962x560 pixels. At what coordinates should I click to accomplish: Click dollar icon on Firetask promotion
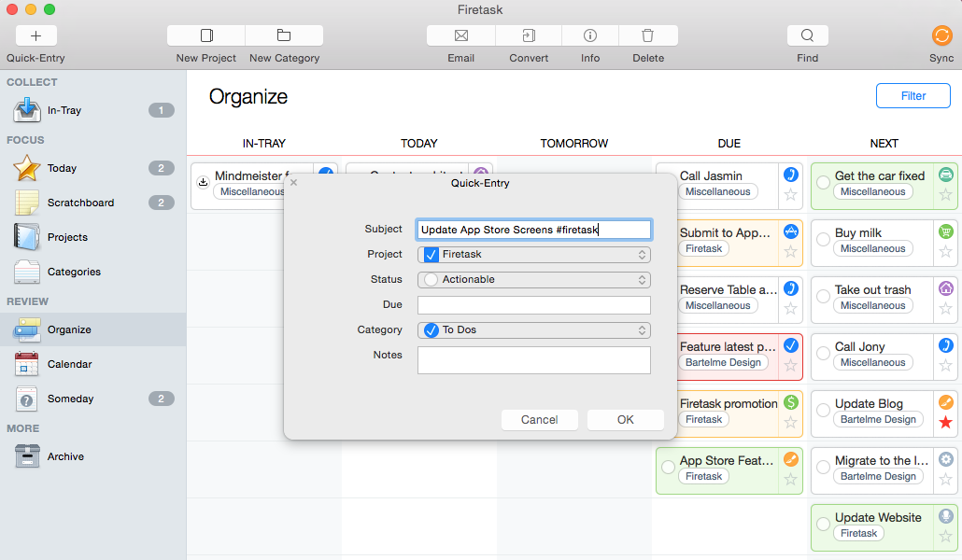pos(791,402)
